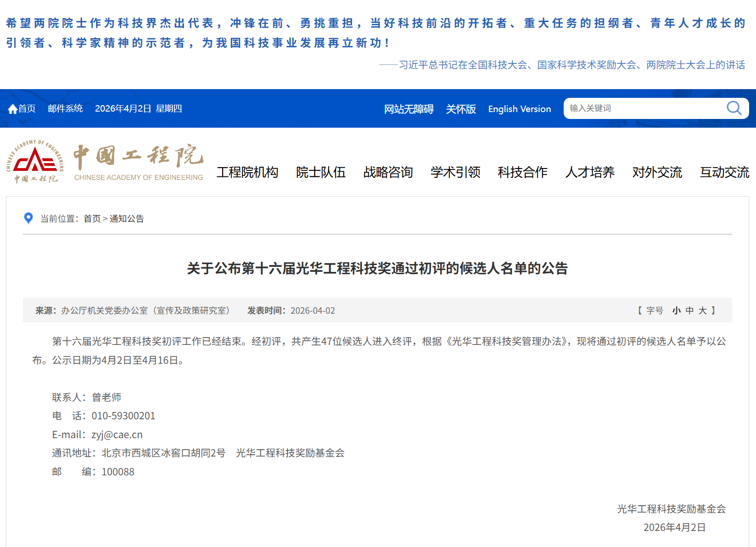Expand the 科技合作 menu
Screen dimensions: 756x547
pyautogui.click(x=522, y=172)
